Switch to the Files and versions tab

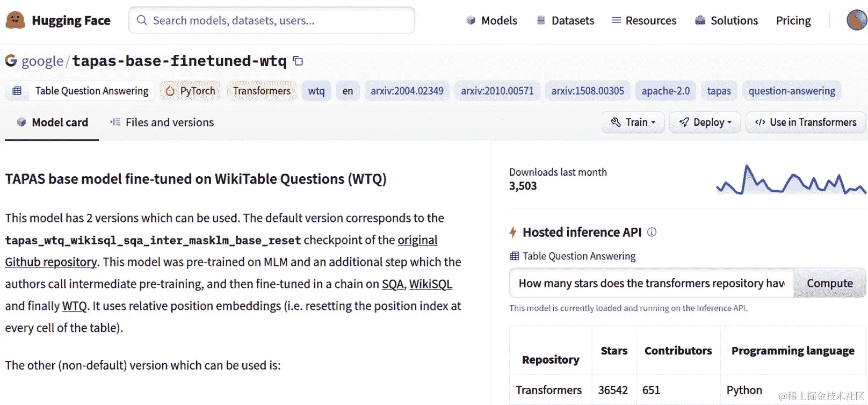coord(162,122)
